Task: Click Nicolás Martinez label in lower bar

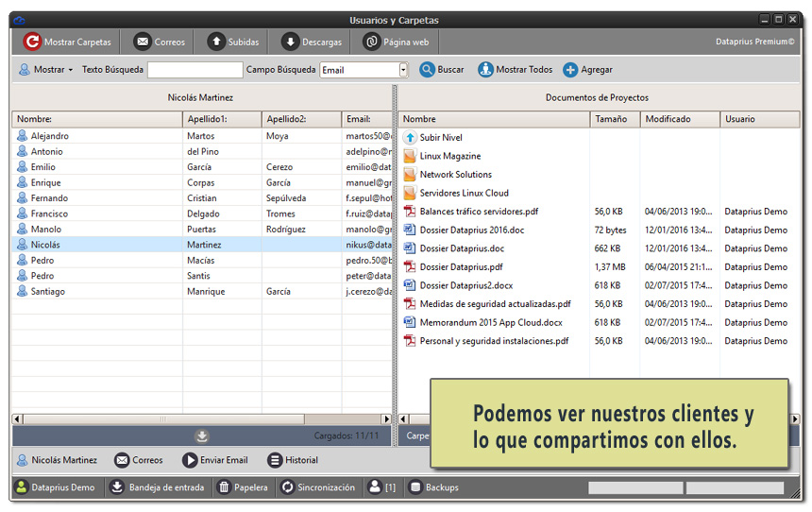Action: [x=64, y=460]
